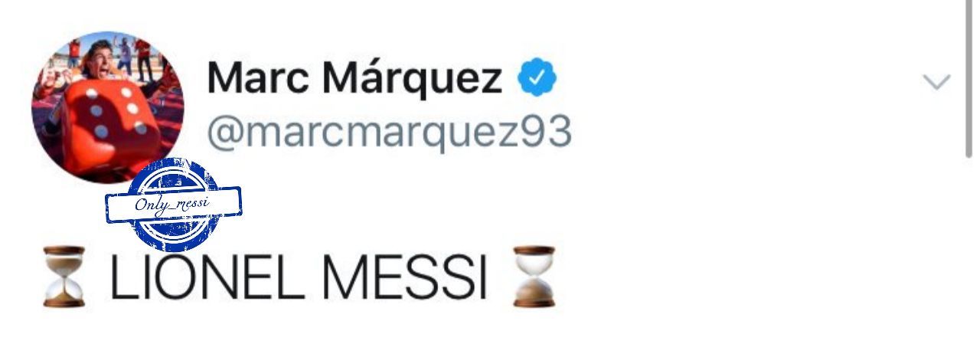Click the word Marc in the display name
Viewport: 980px width, 354px height.
[x=256, y=78]
